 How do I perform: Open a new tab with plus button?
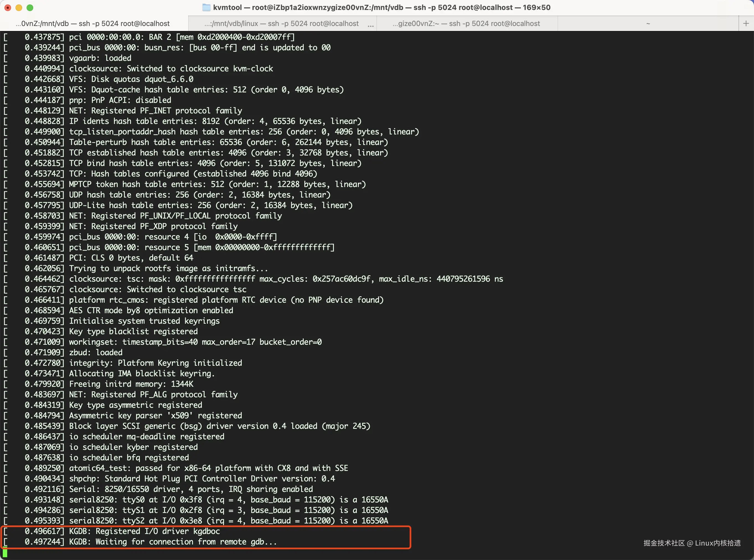[x=746, y=24]
